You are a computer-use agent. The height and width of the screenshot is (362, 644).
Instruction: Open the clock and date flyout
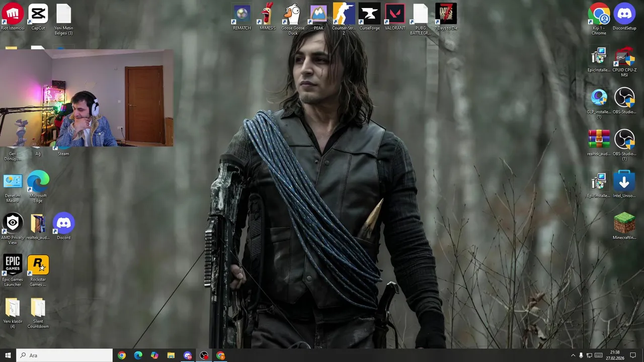tap(615, 355)
